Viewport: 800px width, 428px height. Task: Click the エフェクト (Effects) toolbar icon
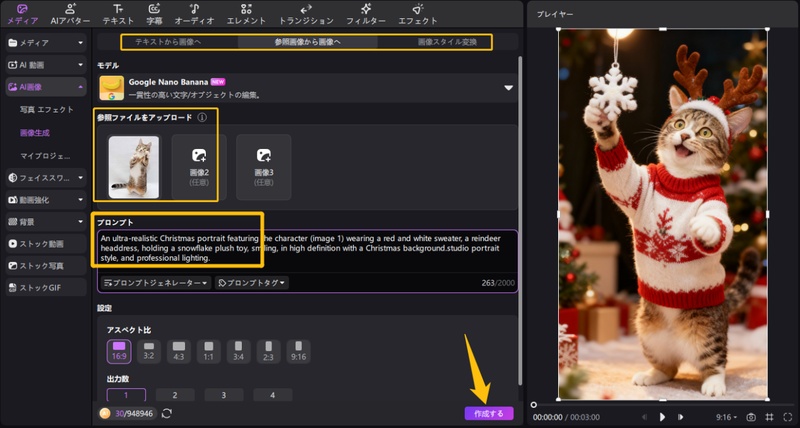[x=417, y=13]
